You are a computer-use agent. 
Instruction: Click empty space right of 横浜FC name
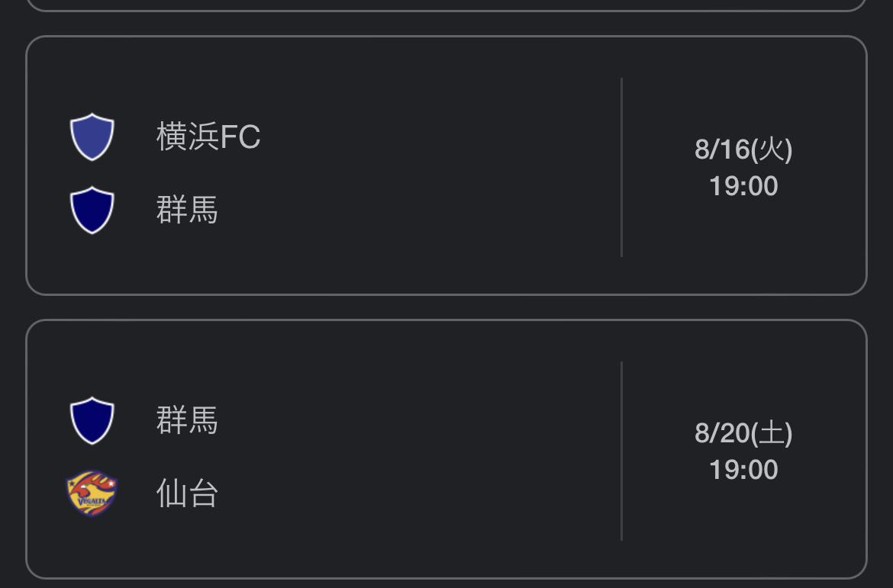[439, 137]
